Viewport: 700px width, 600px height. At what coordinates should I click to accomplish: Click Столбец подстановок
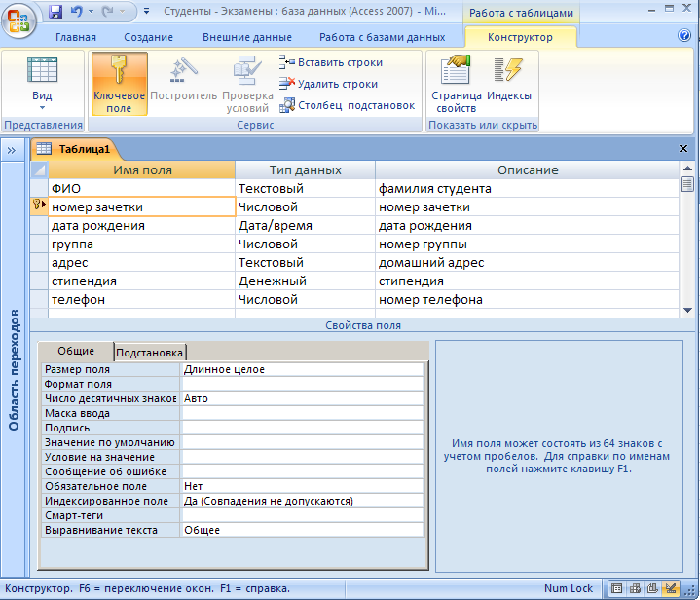click(x=348, y=105)
